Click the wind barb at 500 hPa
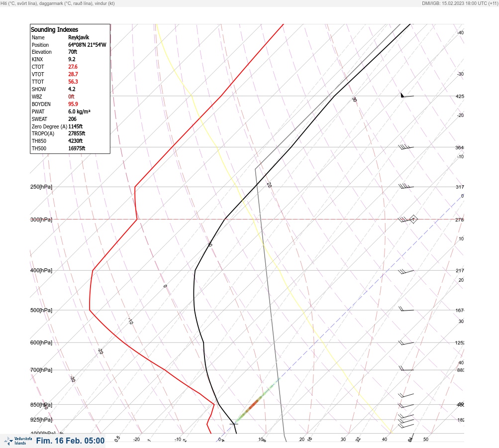The width and height of the screenshot is (499, 448). point(406,309)
